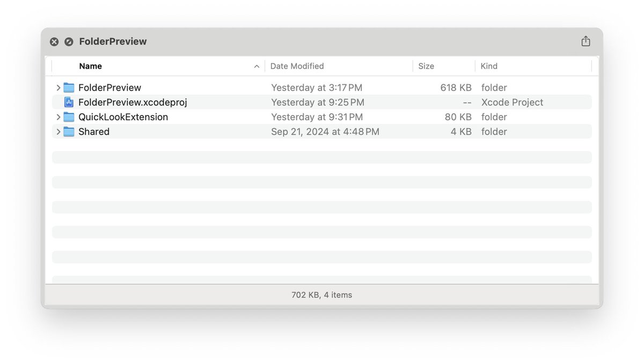Click 'Sep 21, 2024 at 4:48 PM' cell
This screenshot has height=363, width=644.
325,132
